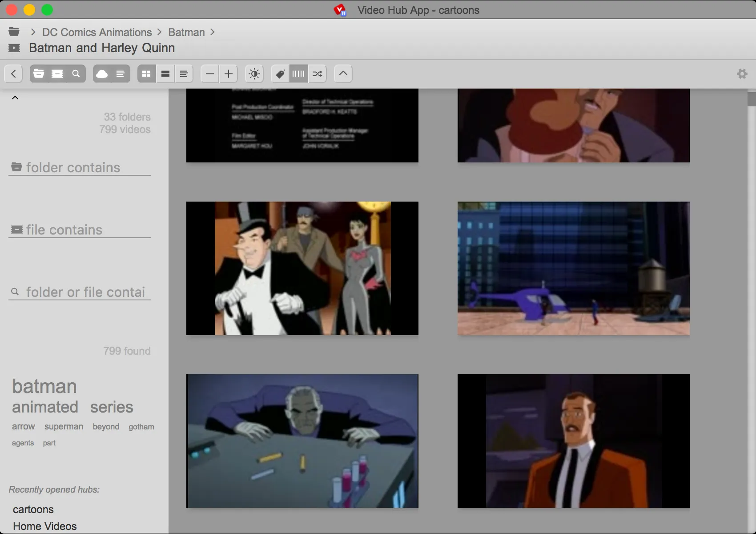Collapse the sidebar info panel

[x=15, y=97]
